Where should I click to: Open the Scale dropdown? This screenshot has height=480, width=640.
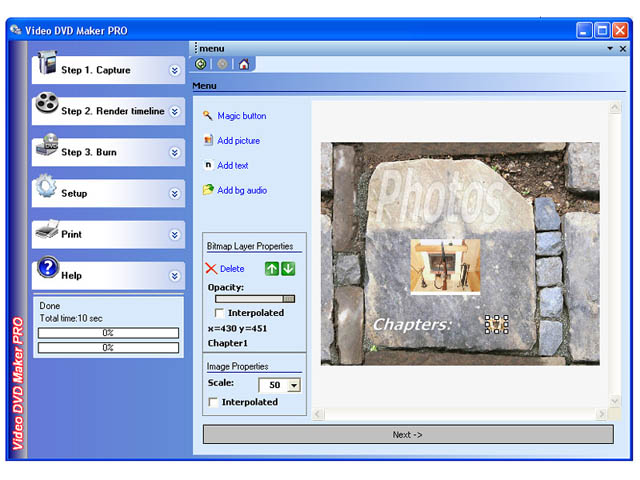pos(294,385)
